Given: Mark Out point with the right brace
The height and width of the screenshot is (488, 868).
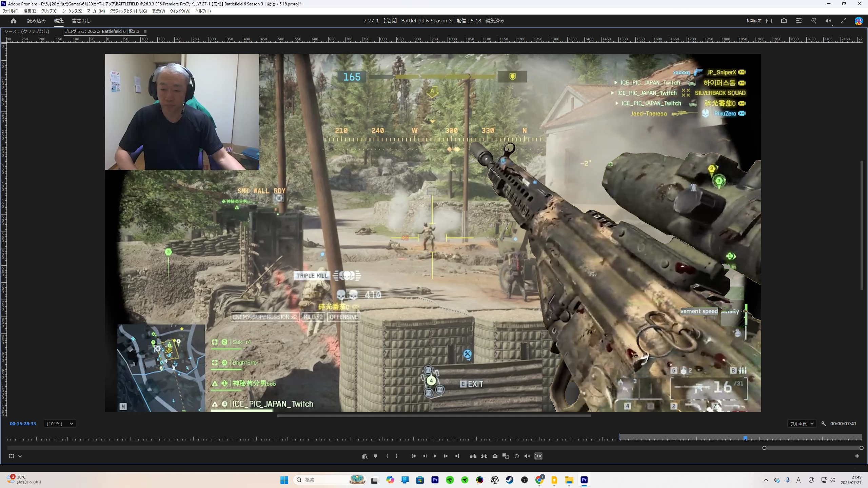Looking at the screenshot, I should point(397,456).
